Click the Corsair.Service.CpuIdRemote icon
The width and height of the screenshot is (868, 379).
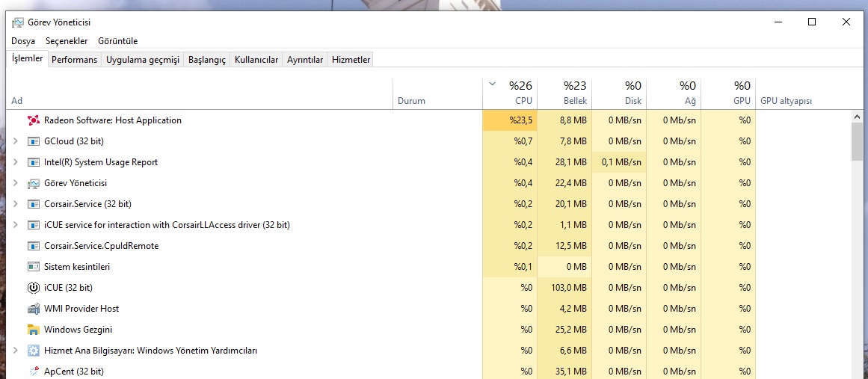click(x=33, y=246)
